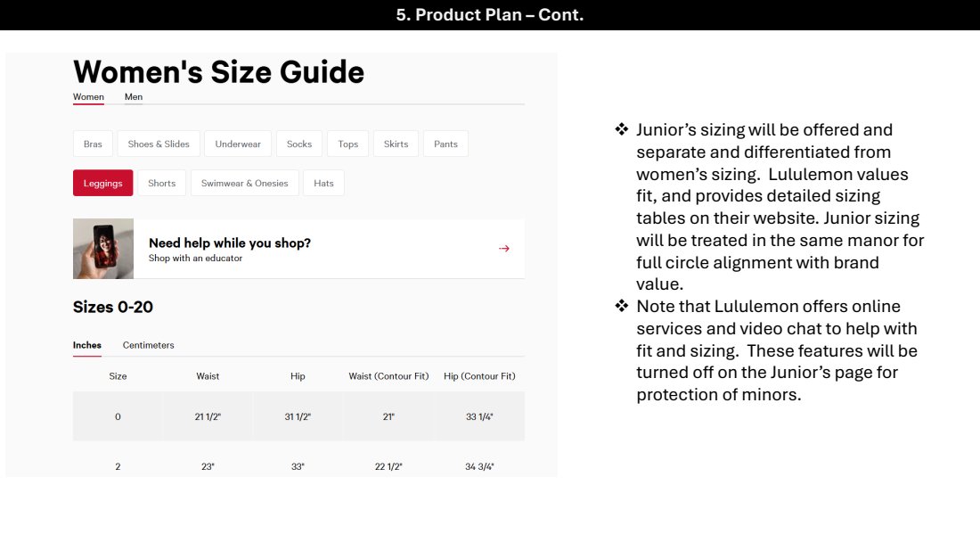The image size is (980, 551).
Task: Choose the Shoes & Slides category
Action: pyautogui.click(x=159, y=144)
